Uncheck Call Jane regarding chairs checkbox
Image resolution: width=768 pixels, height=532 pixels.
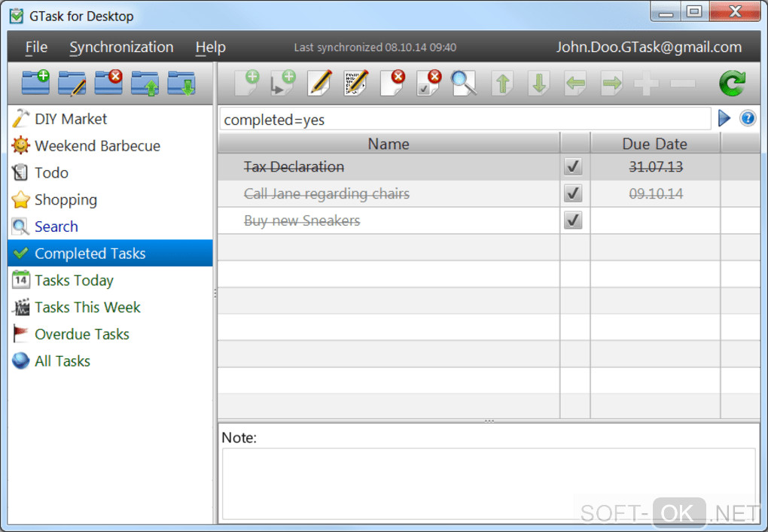point(572,193)
